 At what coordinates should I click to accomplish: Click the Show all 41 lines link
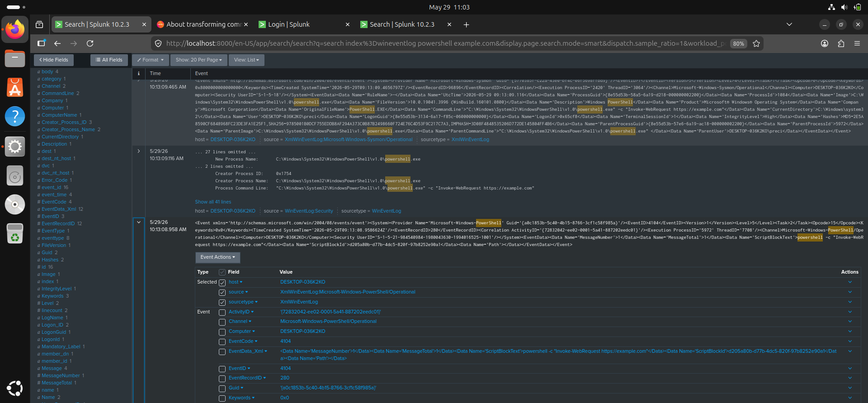(213, 202)
